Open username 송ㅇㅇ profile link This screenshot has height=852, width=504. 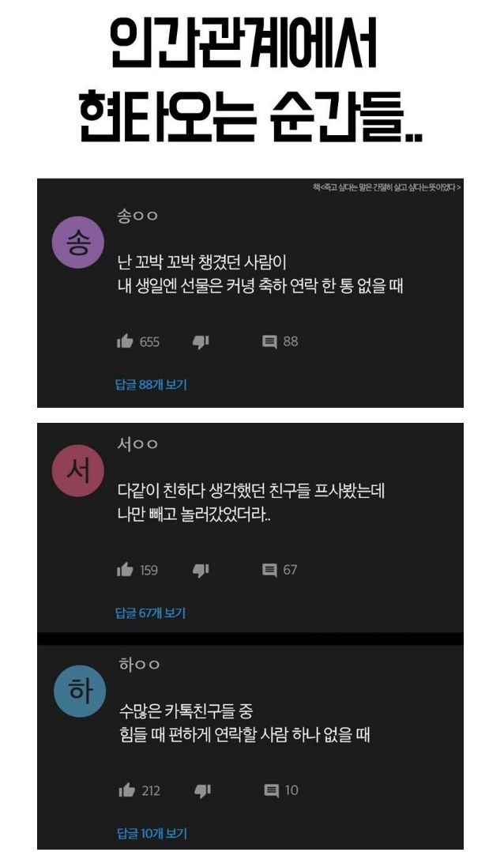[137, 216]
